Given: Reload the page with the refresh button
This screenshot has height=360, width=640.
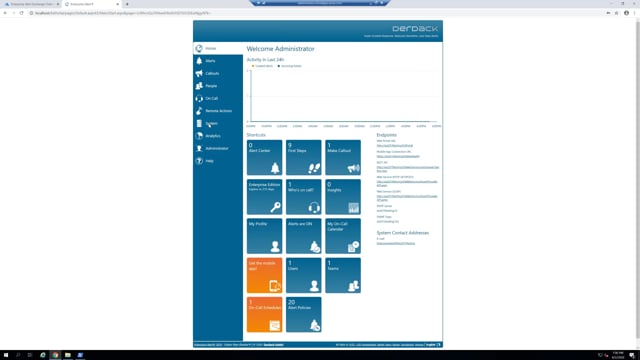Looking at the screenshot, I should click(x=22, y=13).
